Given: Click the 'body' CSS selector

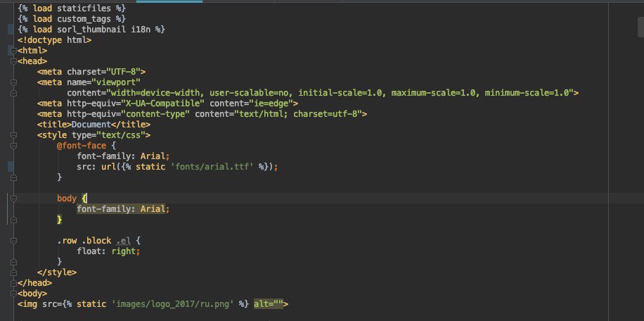Looking at the screenshot, I should [67, 199].
